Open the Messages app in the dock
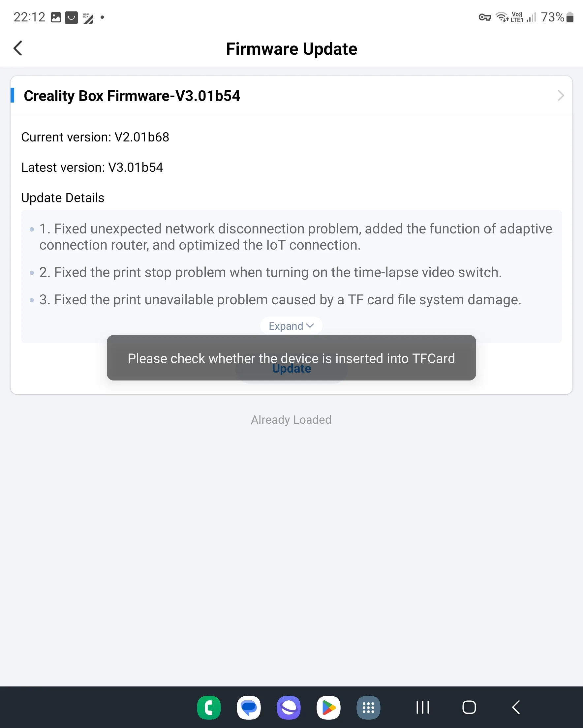 (x=249, y=708)
